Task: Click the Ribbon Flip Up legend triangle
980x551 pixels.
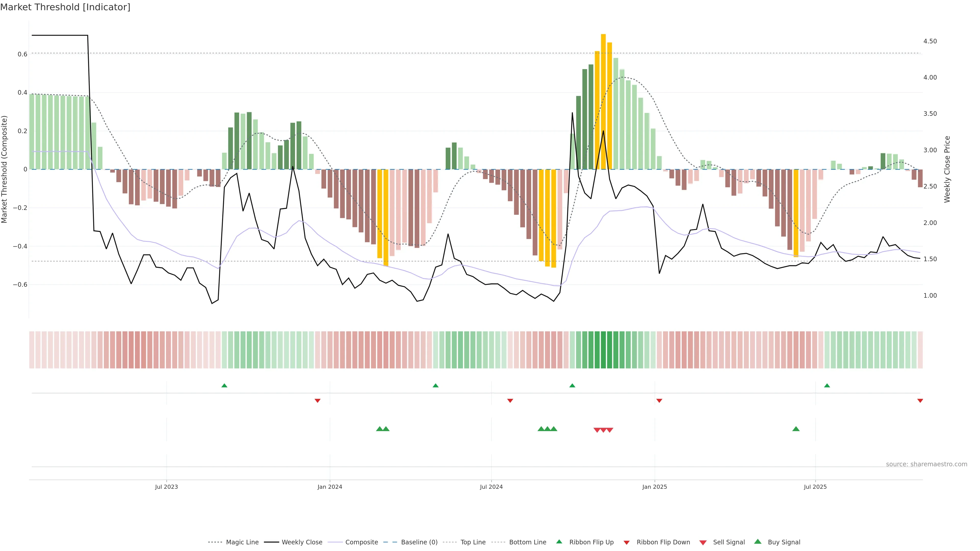Action: click(559, 542)
